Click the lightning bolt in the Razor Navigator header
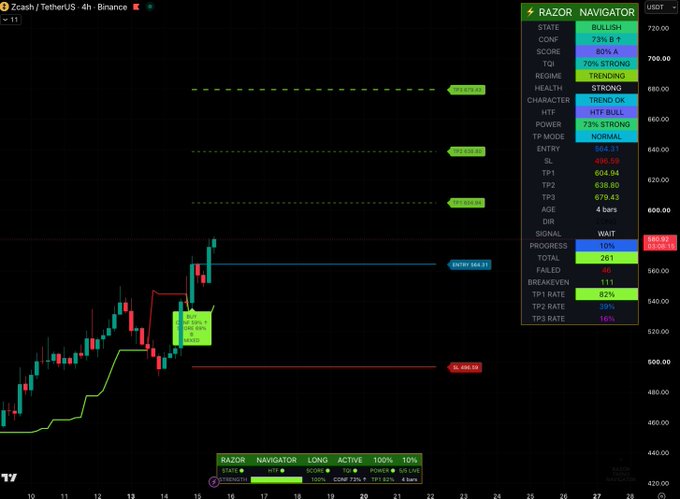 [x=530, y=12]
